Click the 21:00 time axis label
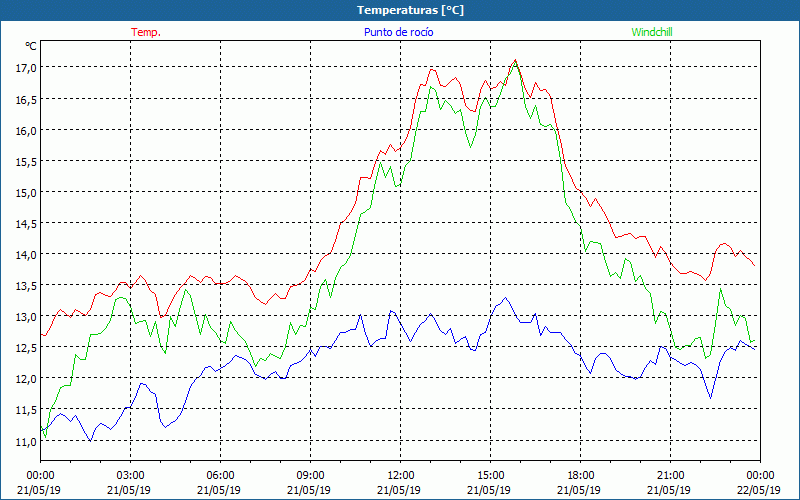Viewport: 800px width, 500px height. tap(670, 476)
